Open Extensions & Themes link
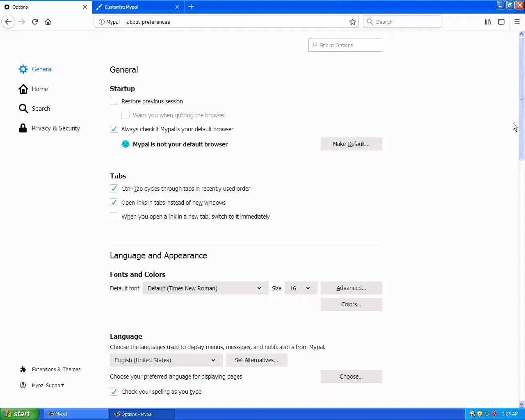Viewport: 525px width, 420px height. [x=56, y=369]
